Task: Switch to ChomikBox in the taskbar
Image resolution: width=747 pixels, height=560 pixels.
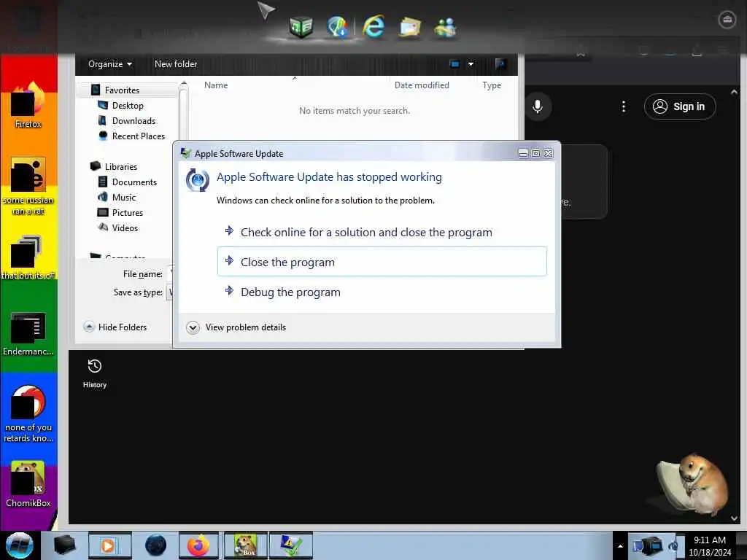Action: tap(245, 545)
